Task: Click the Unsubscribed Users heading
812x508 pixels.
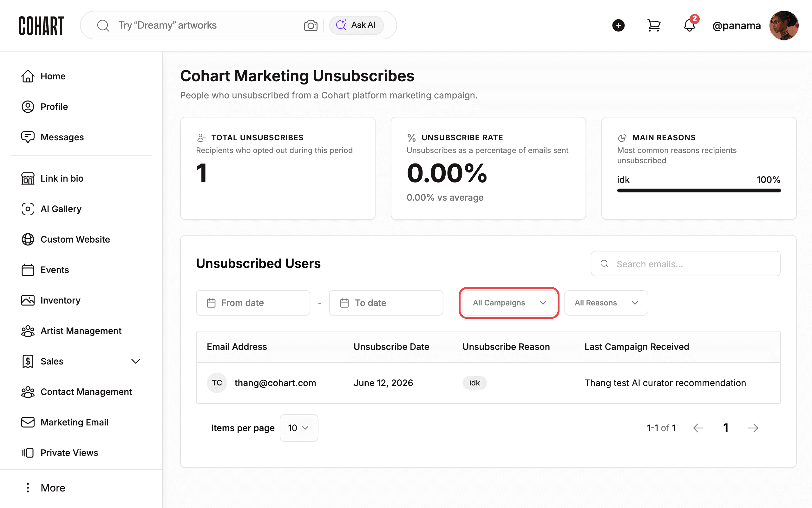Action: click(x=259, y=264)
